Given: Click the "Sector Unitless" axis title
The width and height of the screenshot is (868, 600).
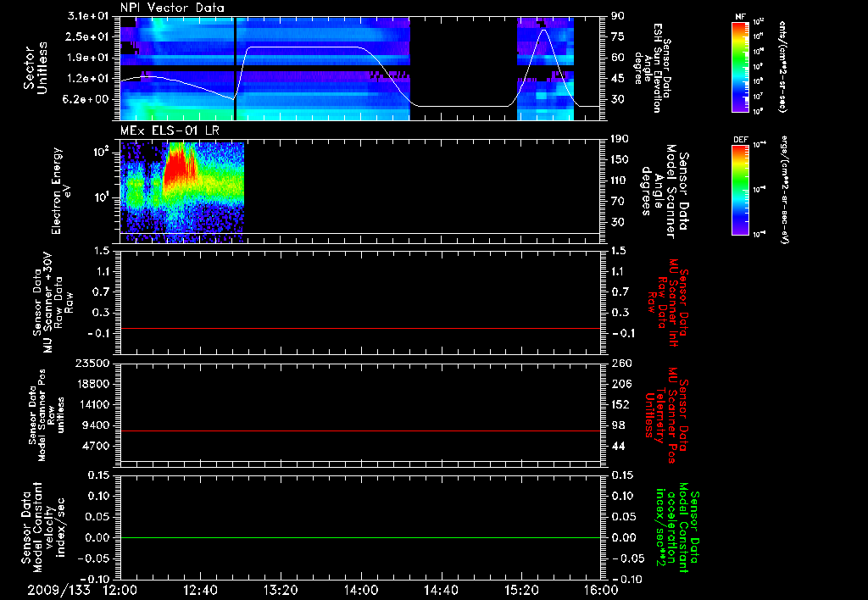Looking at the screenshot, I should [x=36, y=68].
